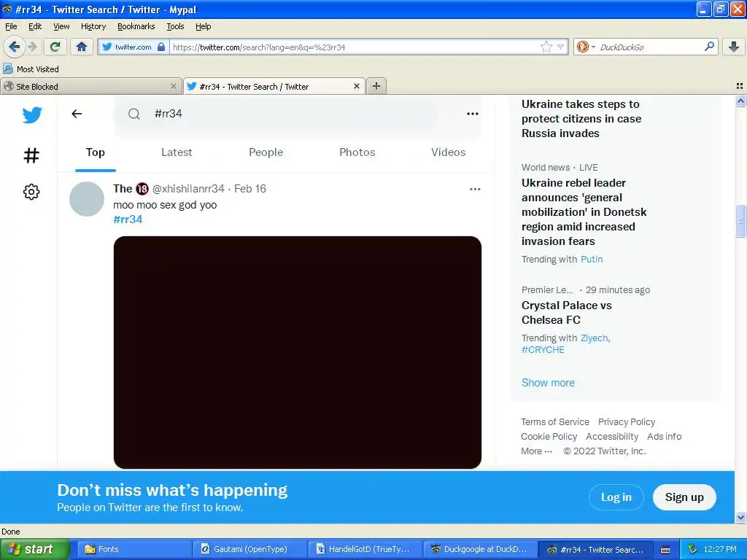Switch to the People tab
Image resolution: width=747 pixels, height=560 pixels.
pyautogui.click(x=266, y=152)
